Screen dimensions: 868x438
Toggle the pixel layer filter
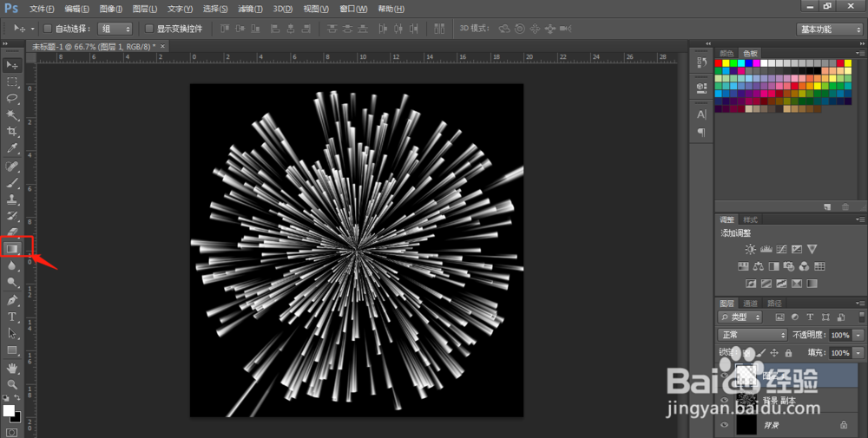(780, 317)
